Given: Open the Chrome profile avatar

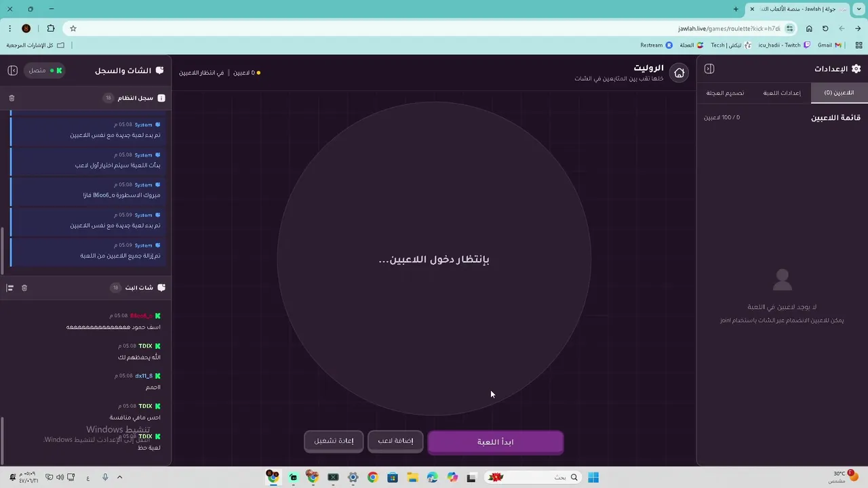Looking at the screenshot, I should pos(26,28).
